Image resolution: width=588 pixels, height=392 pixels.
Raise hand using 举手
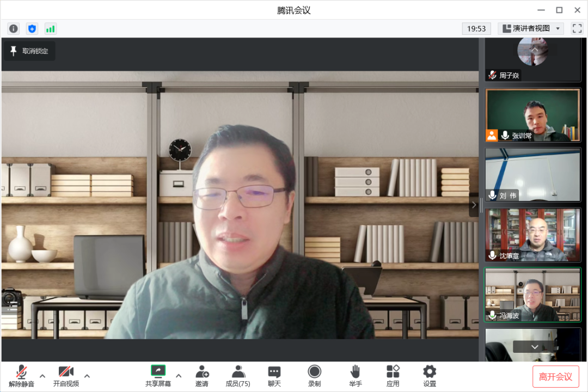point(355,376)
